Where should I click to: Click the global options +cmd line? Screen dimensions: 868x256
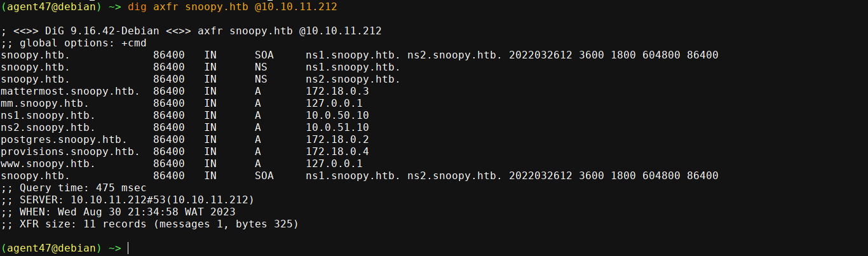pyautogui.click(x=73, y=43)
